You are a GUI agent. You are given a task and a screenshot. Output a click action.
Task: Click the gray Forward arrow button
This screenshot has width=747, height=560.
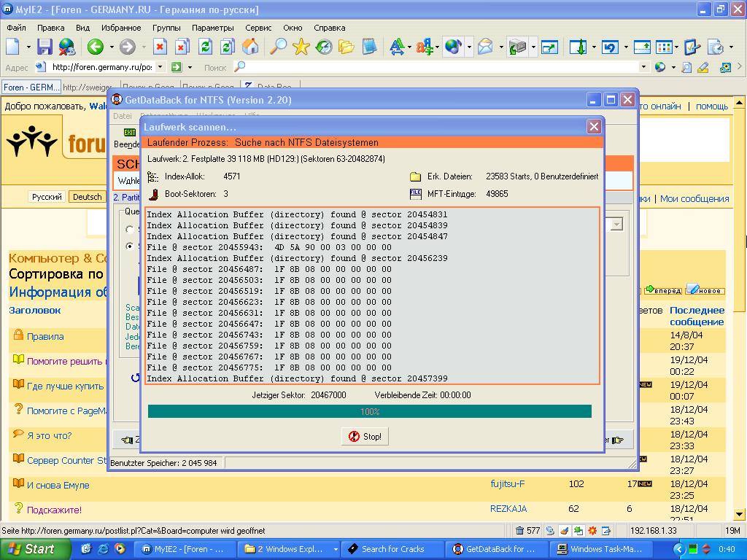(127, 47)
